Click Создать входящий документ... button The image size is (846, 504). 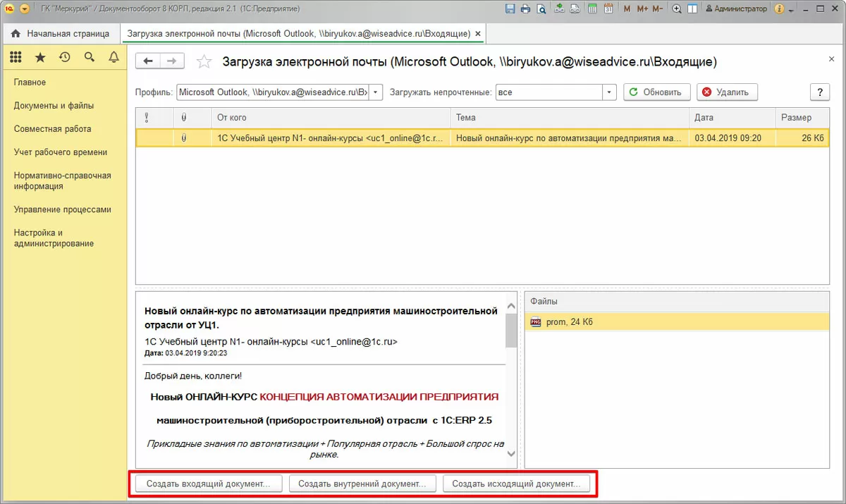coord(208,484)
